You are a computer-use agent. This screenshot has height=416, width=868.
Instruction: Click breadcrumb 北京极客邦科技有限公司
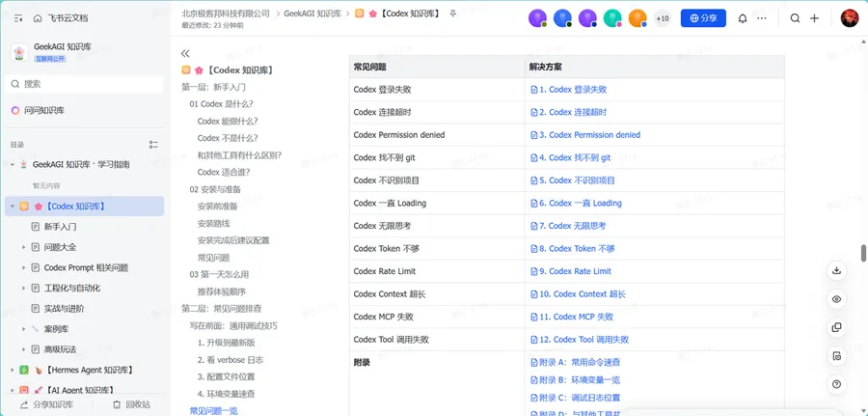(x=226, y=14)
